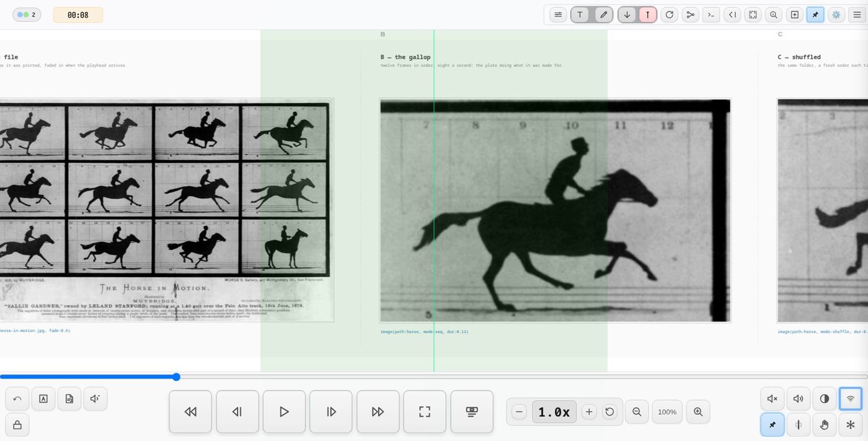
Task: Start playback with the play button
Action: (284, 412)
